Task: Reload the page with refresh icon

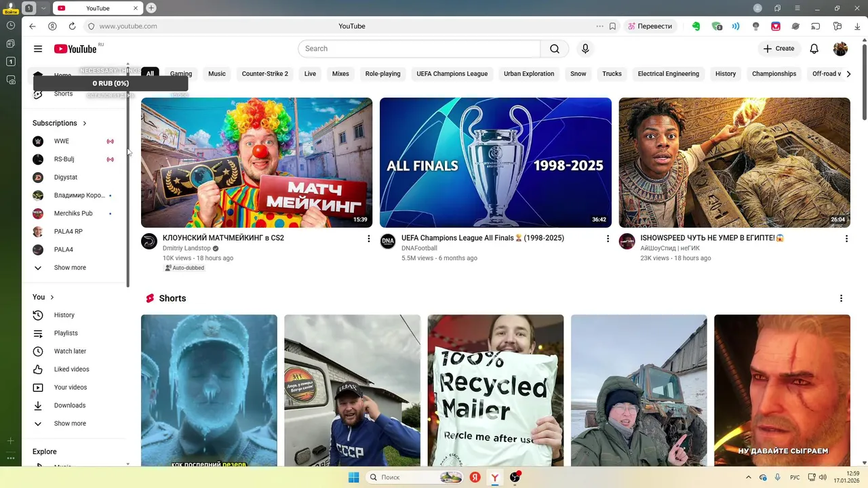Action: (x=72, y=26)
